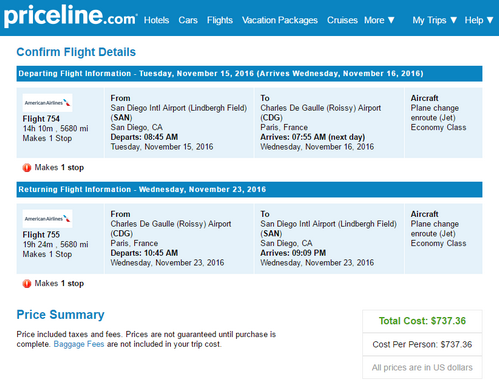
Task: Click Returning Flight Information header bar
Action: click(x=249, y=190)
